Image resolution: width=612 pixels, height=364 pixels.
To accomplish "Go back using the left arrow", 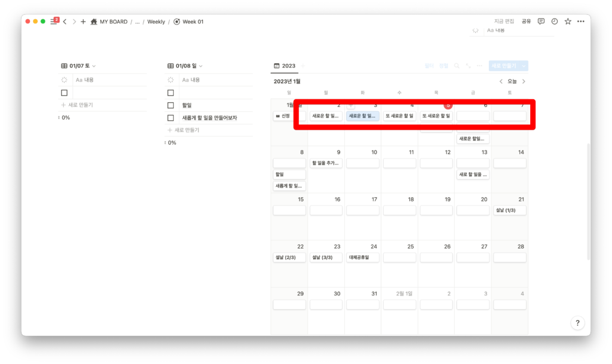I will 65,22.
